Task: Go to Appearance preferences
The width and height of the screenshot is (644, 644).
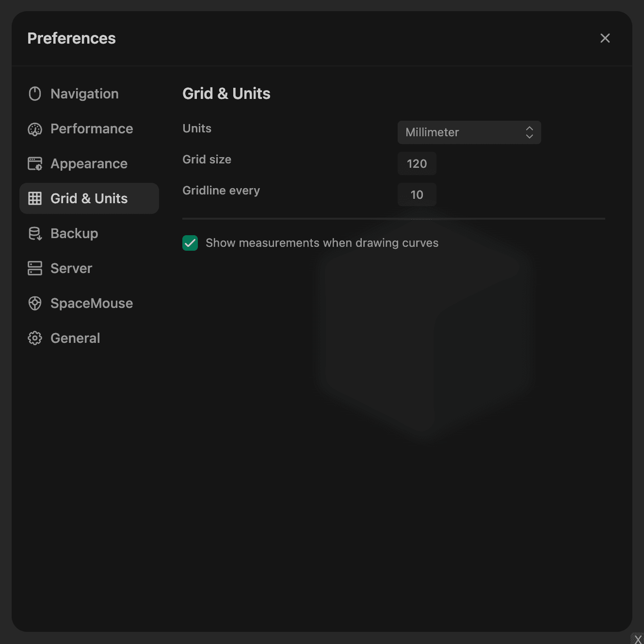Action: coord(89,163)
